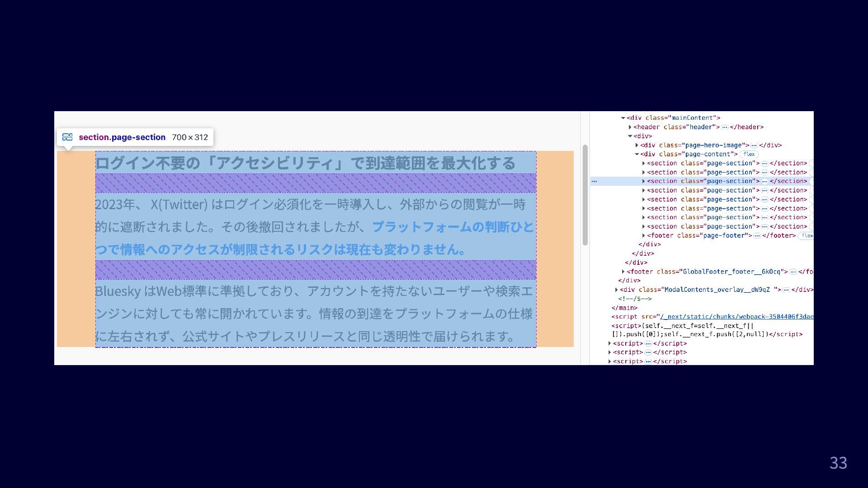
Task: Click ellipsis in first page-section row
Action: pyautogui.click(x=764, y=163)
